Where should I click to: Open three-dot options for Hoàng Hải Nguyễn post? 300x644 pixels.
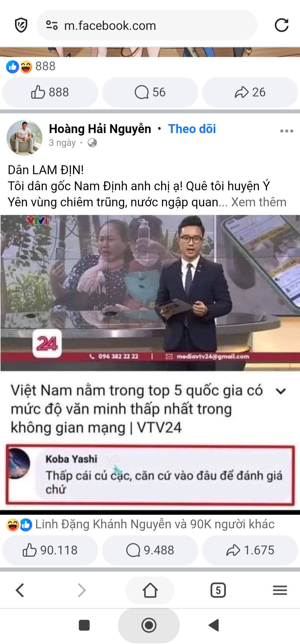tap(287, 131)
